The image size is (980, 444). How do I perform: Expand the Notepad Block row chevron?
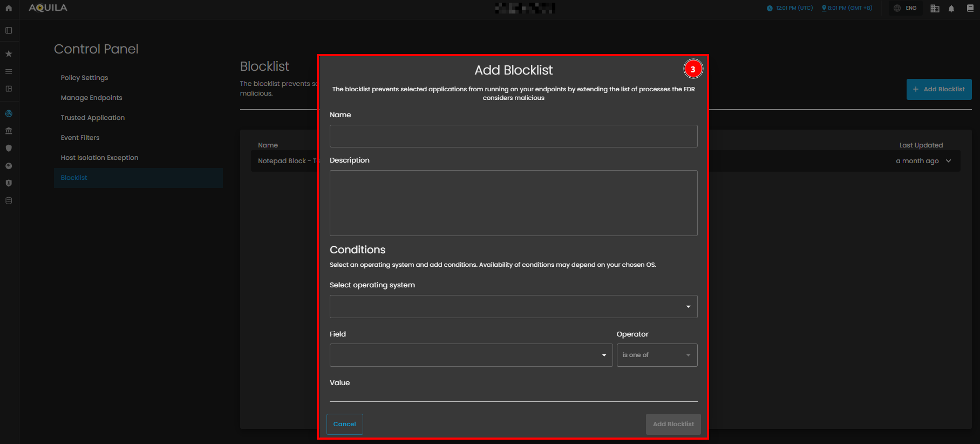(x=949, y=161)
